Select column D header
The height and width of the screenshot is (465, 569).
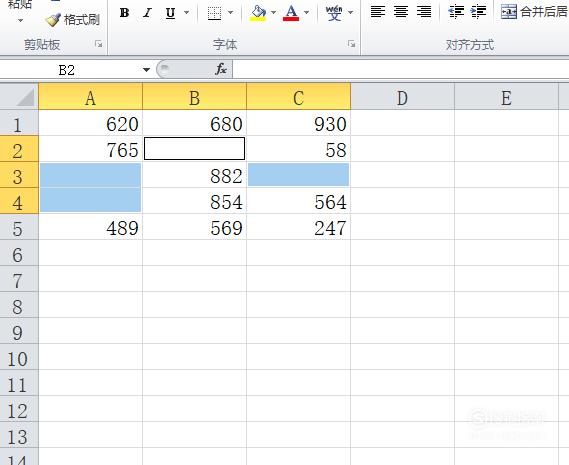click(402, 97)
